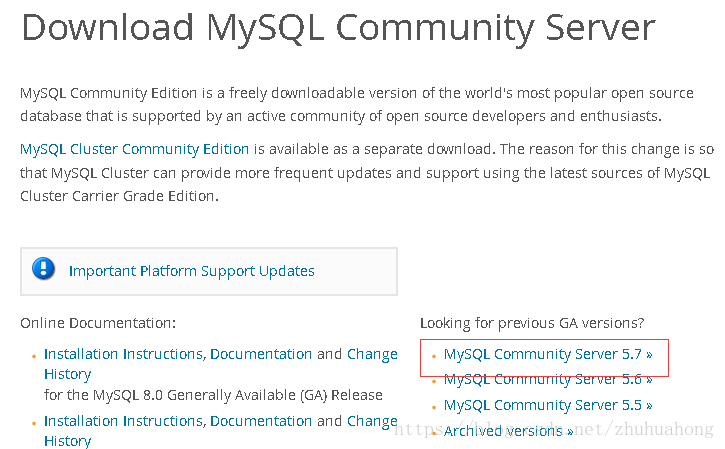Select MySQL Community Server 5.5 link

548,405
